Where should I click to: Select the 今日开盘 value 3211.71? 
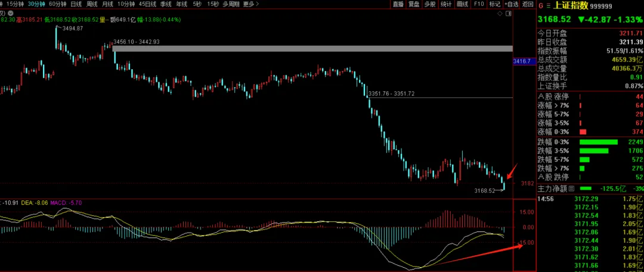630,33
